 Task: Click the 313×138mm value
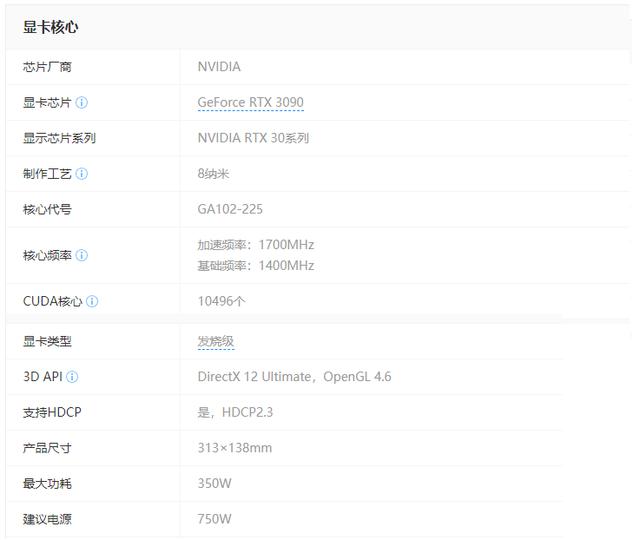coord(235,448)
